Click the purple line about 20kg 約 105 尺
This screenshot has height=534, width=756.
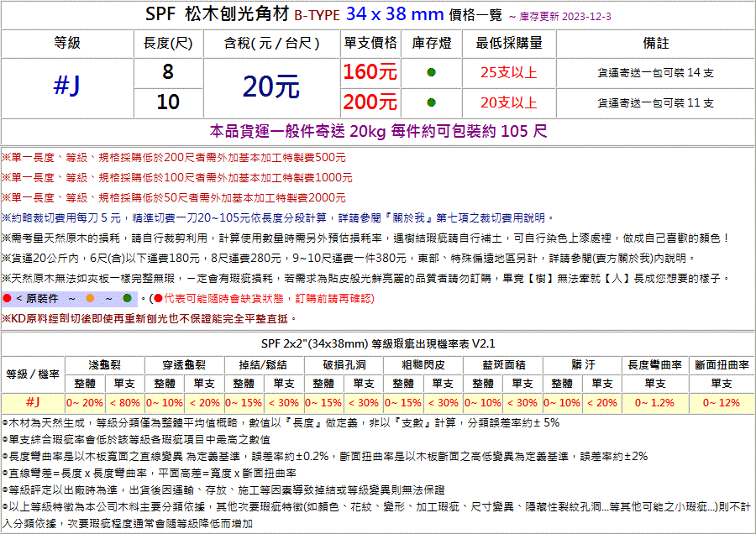pyautogui.click(x=379, y=131)
